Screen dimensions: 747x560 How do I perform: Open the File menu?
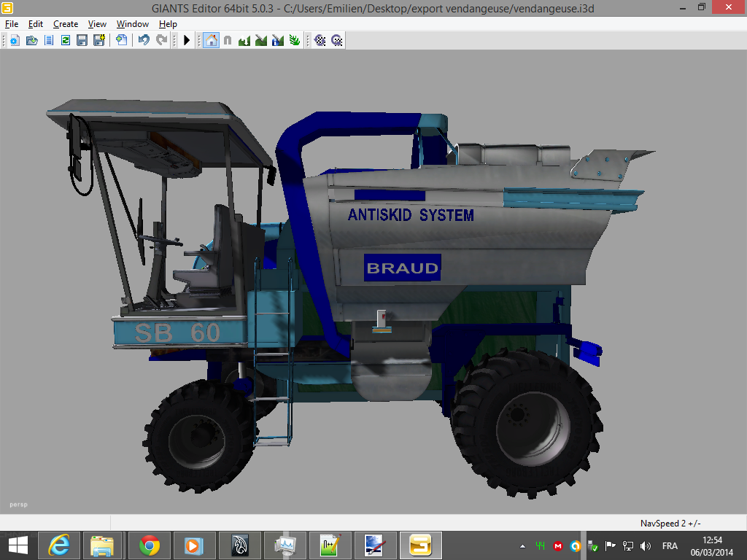point(12,24)
